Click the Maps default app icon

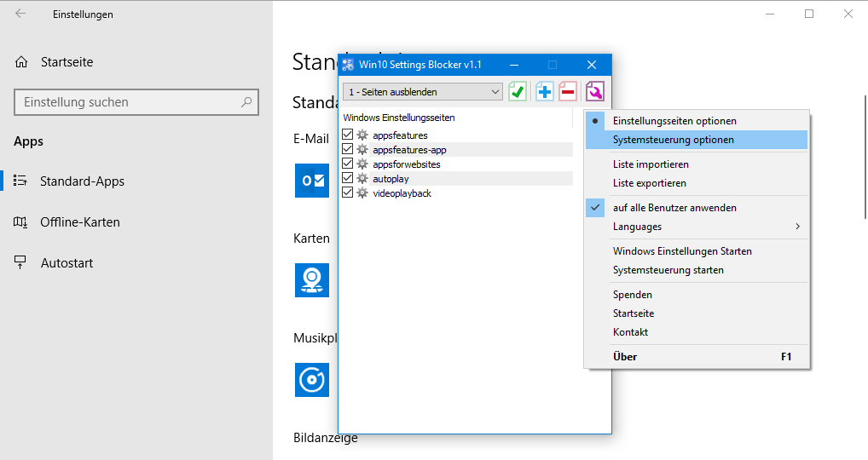click(312, 280)
